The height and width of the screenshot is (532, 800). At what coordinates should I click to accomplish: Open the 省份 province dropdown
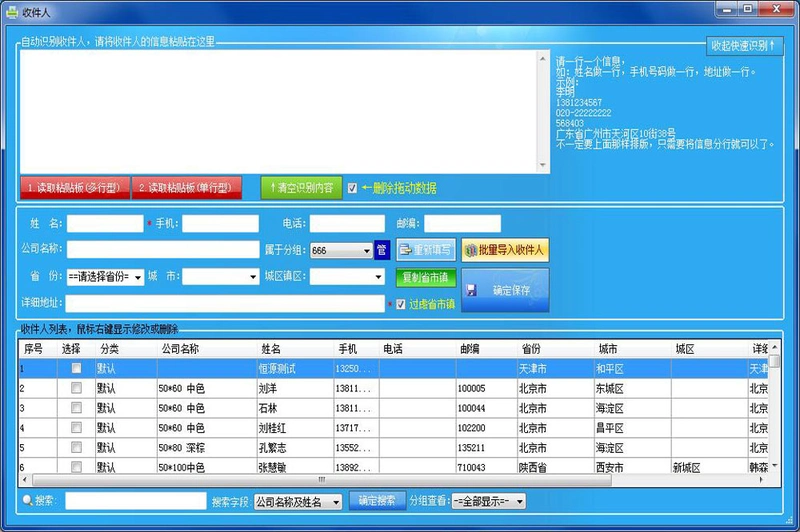[106, 277]
